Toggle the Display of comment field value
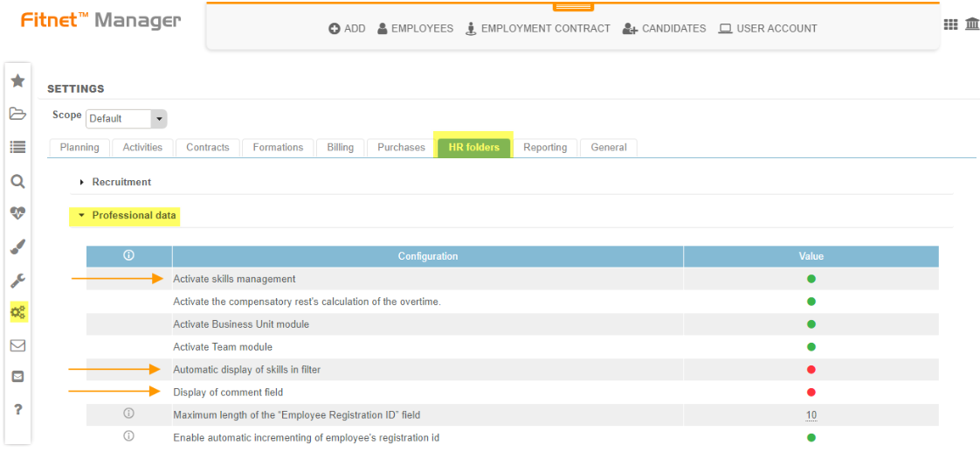This screenshot has width=980, height=452. pyautogui.click(x=811, y=393)
